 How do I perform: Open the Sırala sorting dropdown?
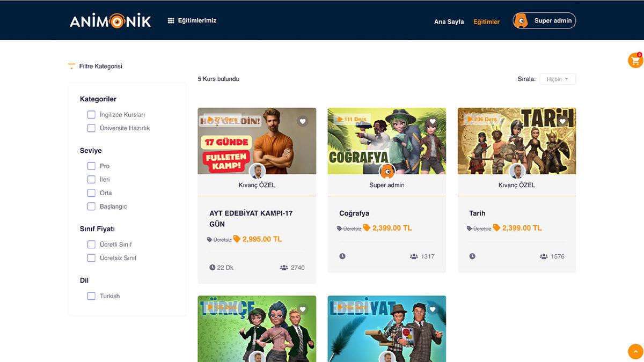pos(557,79)
